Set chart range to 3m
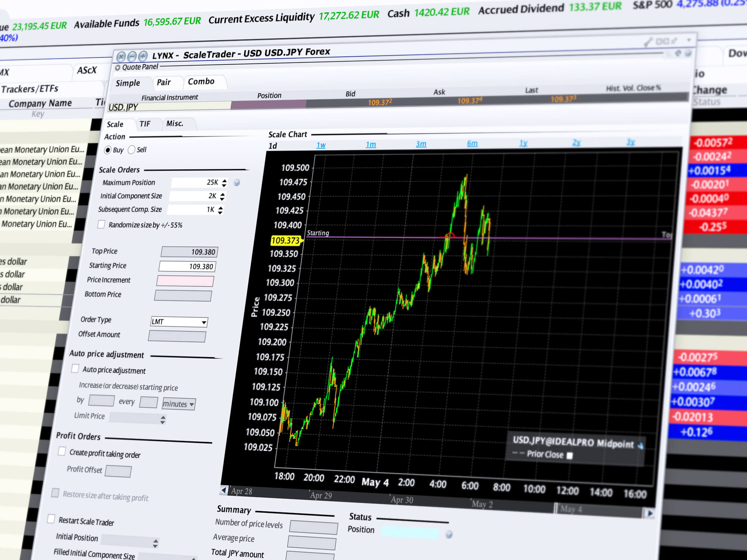The image size is (747, 560). pos(421,144)
